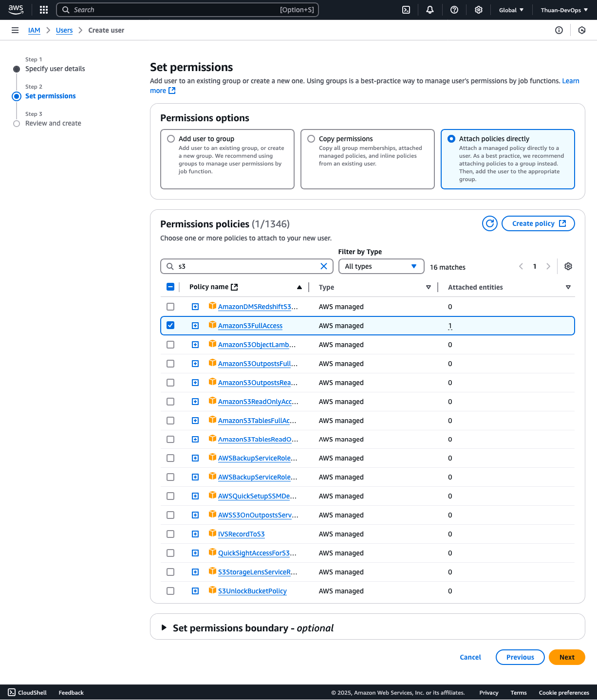Open the Filter by Type dropdown
This screenshot has width=597, height=700.
click(x=381, y=266)
